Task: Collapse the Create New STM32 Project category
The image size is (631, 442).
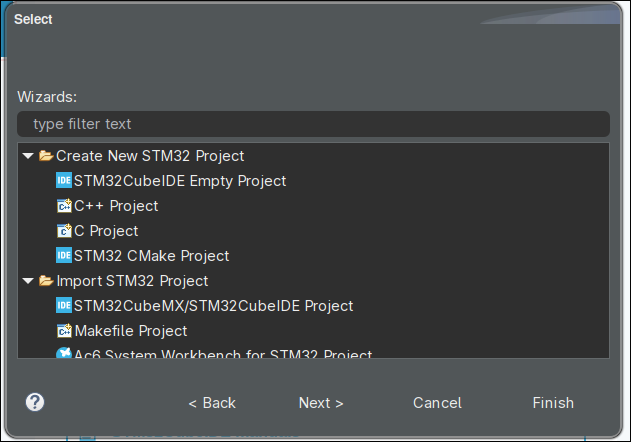Action: tap(28, 156)
